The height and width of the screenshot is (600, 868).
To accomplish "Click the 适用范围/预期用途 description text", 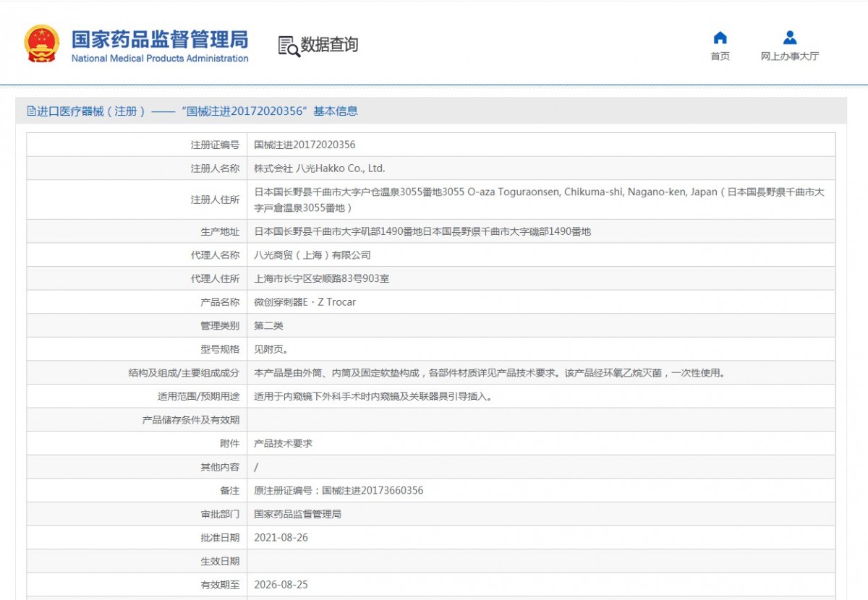I will click(x=373, y=396).
